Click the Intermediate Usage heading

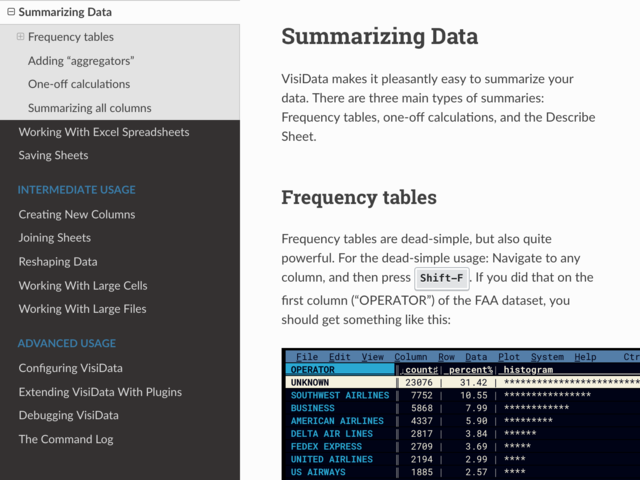[x=76, y=190]
